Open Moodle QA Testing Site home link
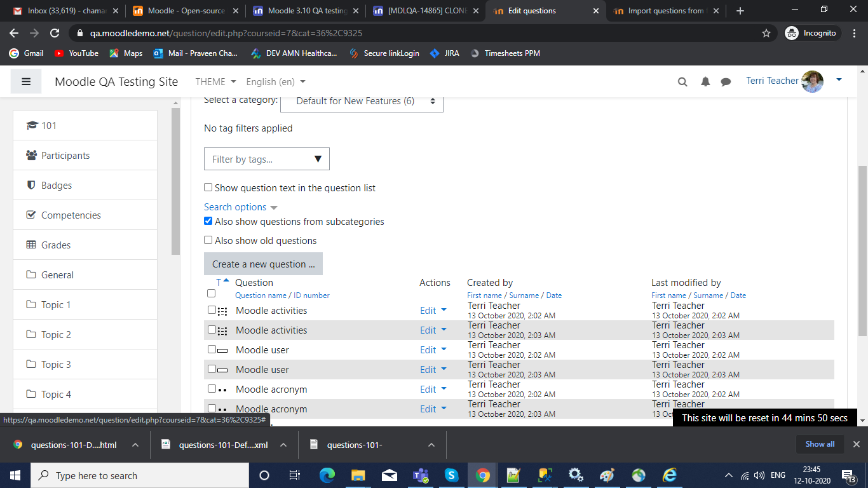Screen dimensions: 868x488 [116, 81]
